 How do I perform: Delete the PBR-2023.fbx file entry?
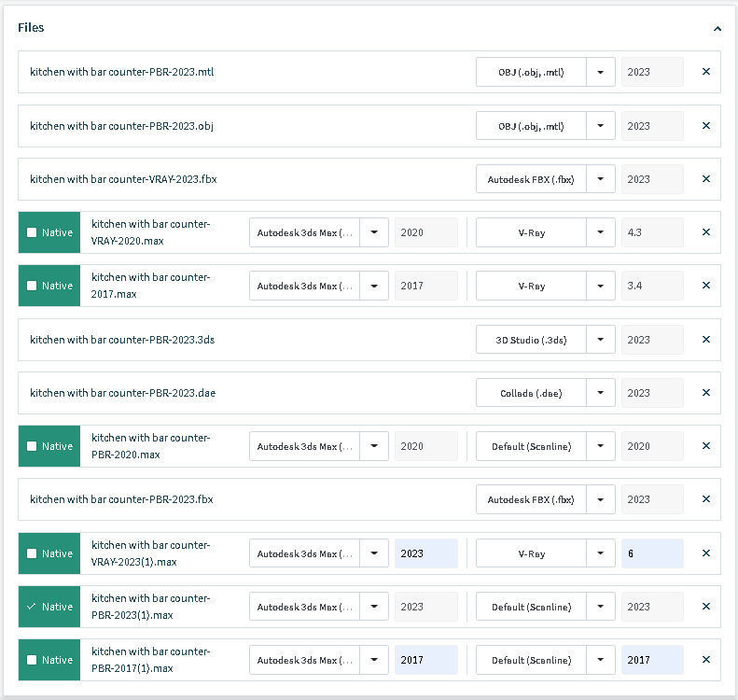point(705,499)
